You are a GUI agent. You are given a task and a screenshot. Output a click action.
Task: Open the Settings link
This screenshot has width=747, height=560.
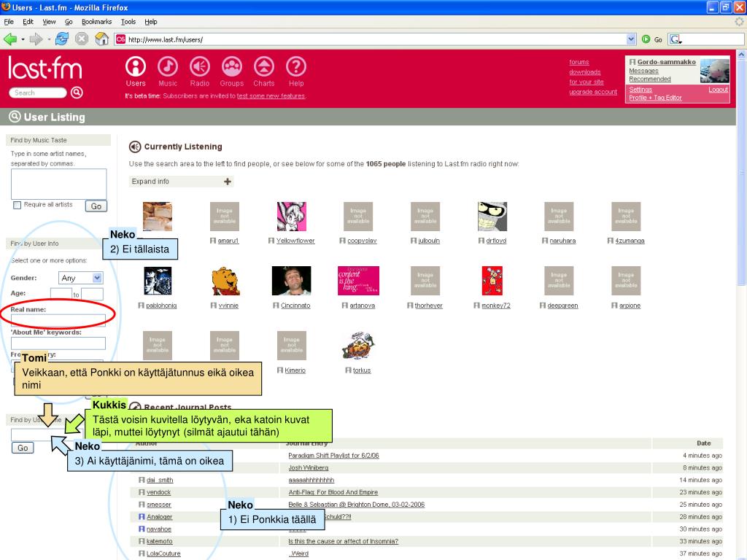(x=640, y=90)
